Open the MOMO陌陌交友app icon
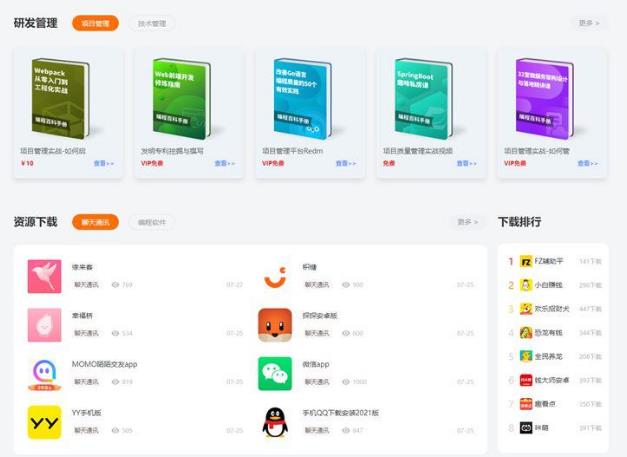 point(43,373)
